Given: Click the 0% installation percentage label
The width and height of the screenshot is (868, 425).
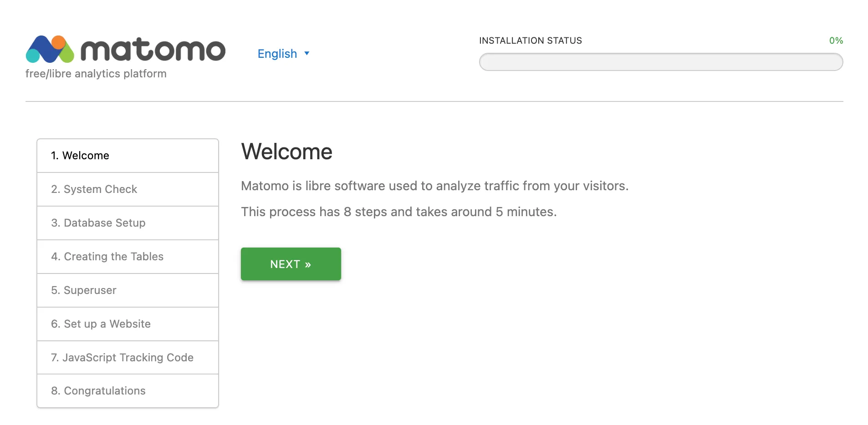Looking at the screenshot, I should tap(835, 40).
